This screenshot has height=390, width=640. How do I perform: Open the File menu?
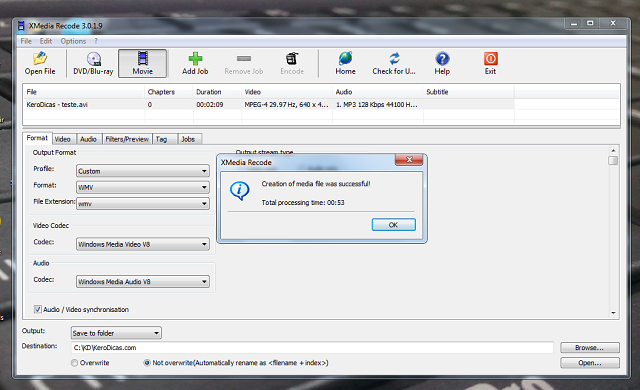(26, 41)
